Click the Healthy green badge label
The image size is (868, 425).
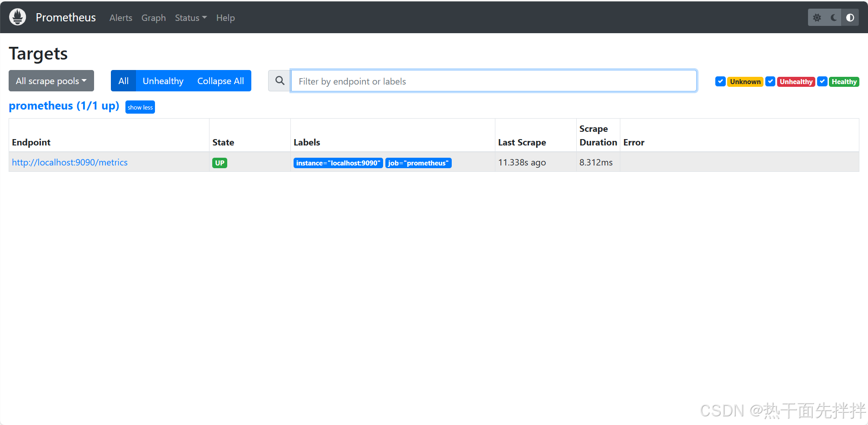pos(844,82)
